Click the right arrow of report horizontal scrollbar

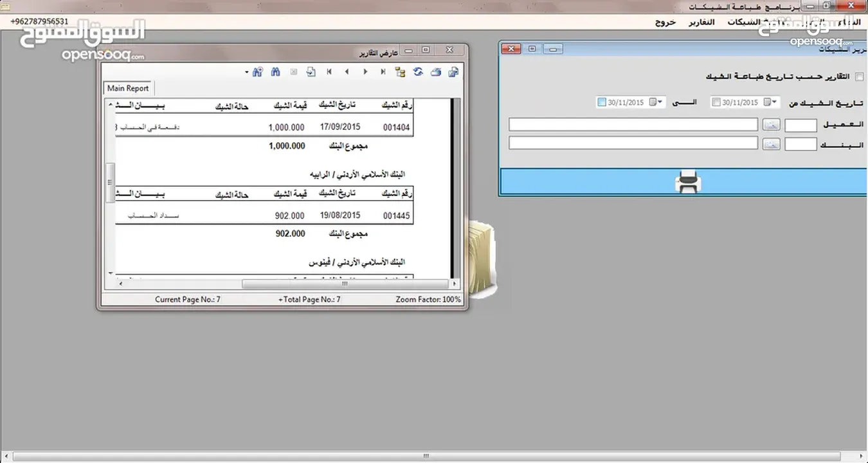455,284
